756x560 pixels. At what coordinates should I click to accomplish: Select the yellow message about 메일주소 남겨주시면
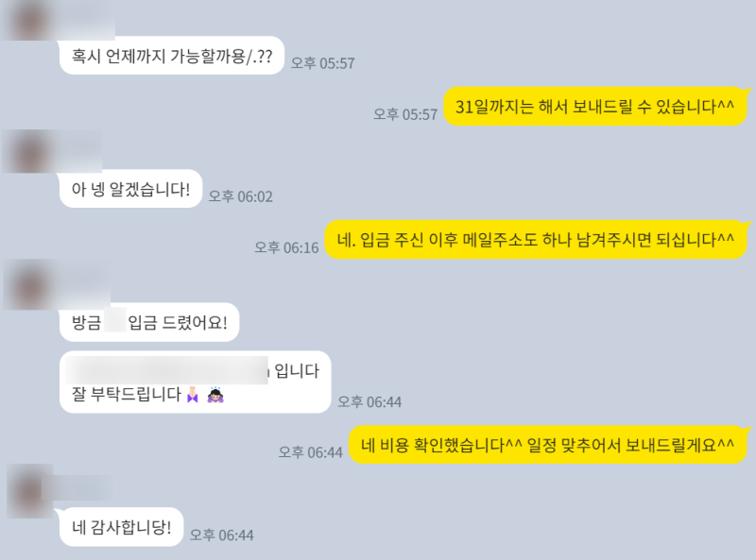536,240
